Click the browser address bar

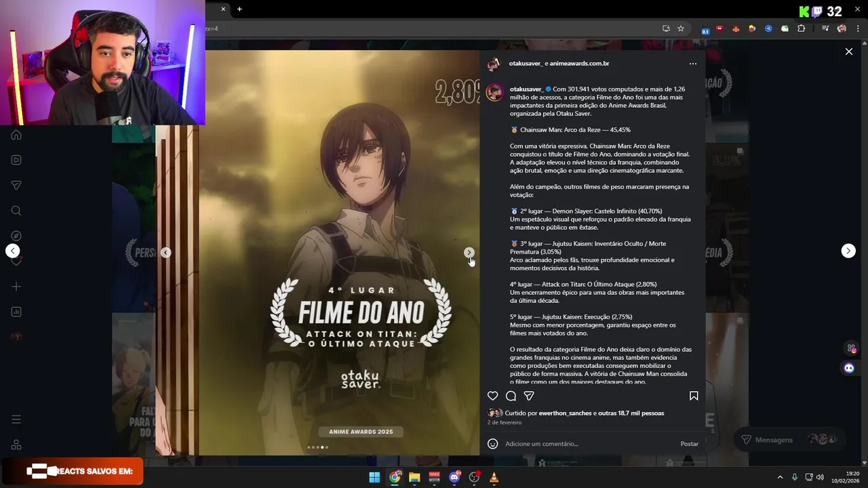click(x=434, y=28)
